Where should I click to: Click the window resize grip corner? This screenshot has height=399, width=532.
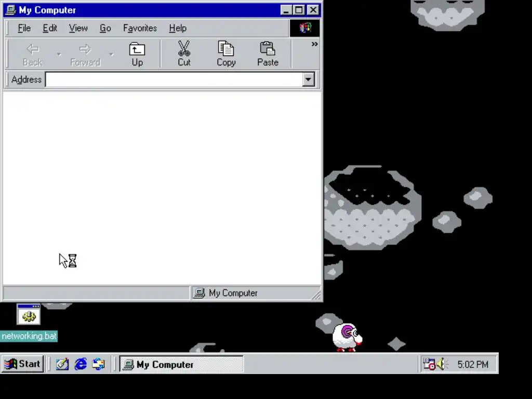click(x=316, y=295)
